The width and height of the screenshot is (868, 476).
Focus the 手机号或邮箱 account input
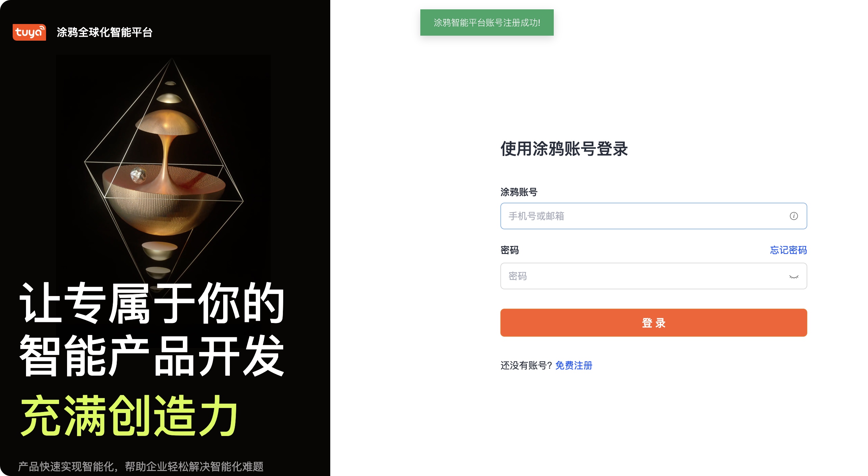click(x=654, y=216)
